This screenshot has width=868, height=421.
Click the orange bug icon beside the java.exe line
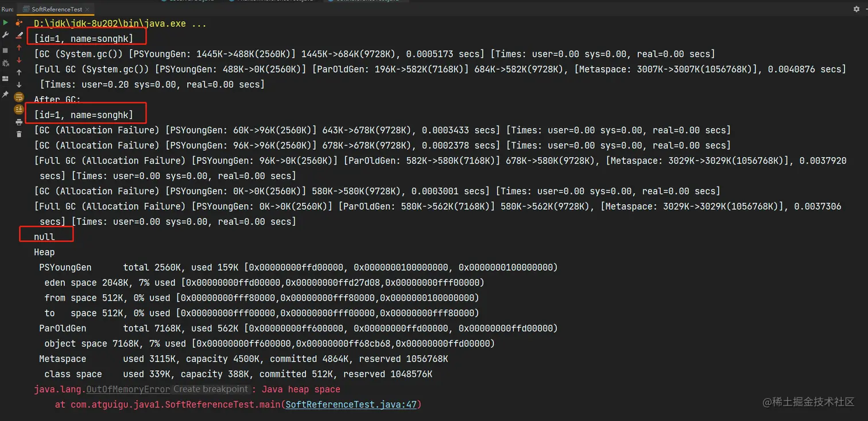(x=19, y=23)
